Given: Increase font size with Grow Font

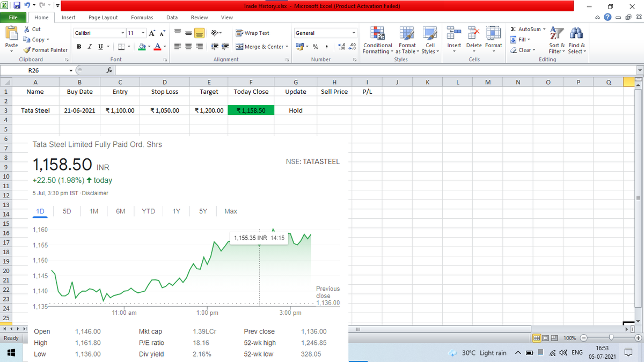Looking at the screenshot, I should coord(151,33).
